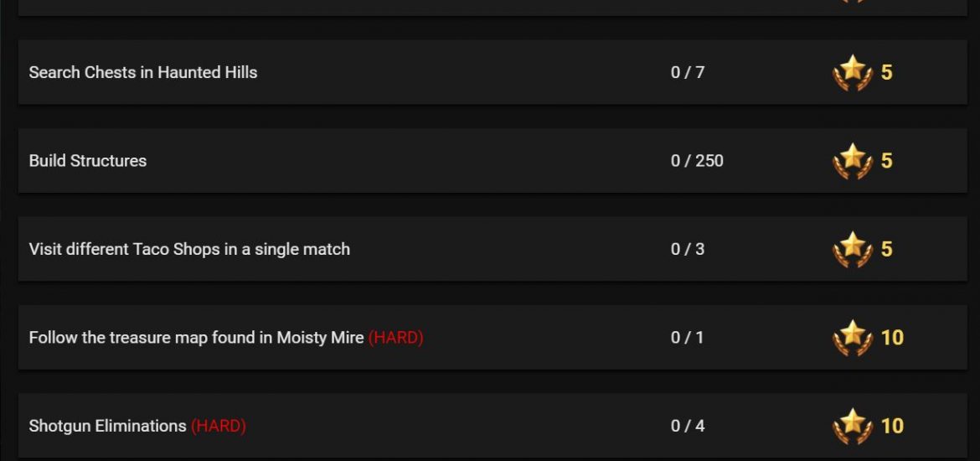Click the 0 / 7 progress counter

pyautogui.click(x=688, y=73)
